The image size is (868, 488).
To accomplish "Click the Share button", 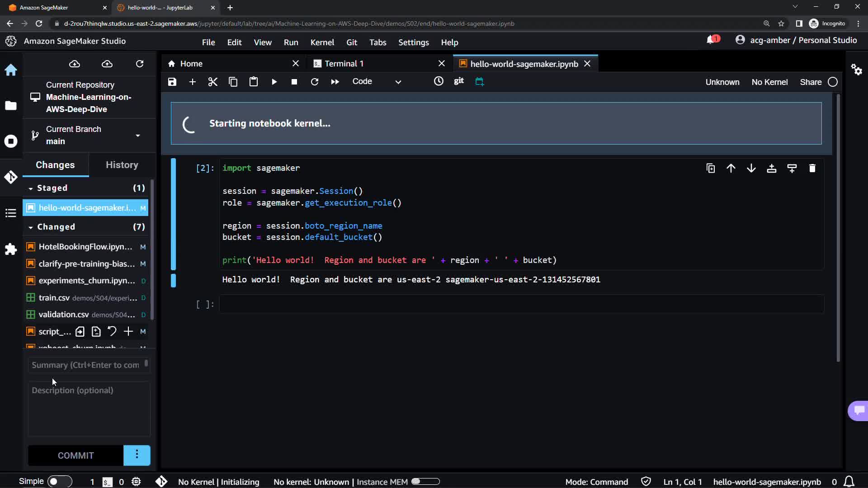I will (810, 82).
